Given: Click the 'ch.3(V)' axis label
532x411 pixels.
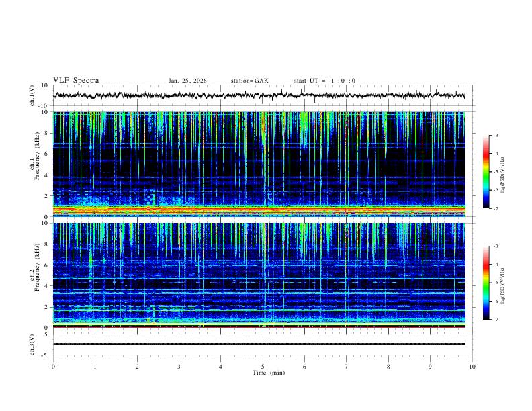Looking at the screenshot, I should coord(32,345).
